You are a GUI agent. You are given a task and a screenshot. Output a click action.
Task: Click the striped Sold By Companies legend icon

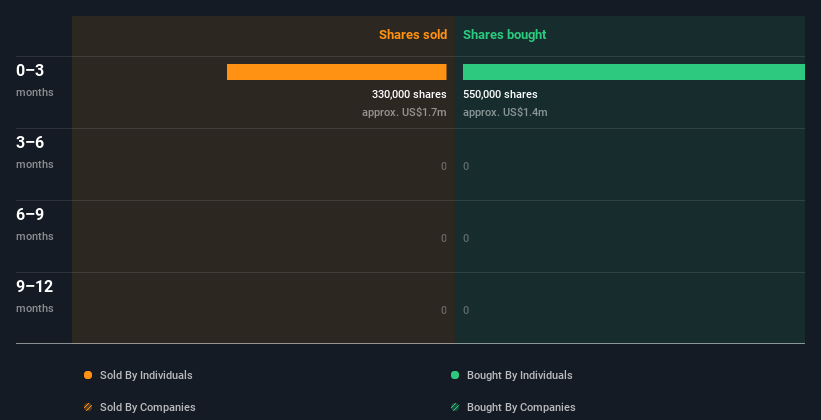88,407
